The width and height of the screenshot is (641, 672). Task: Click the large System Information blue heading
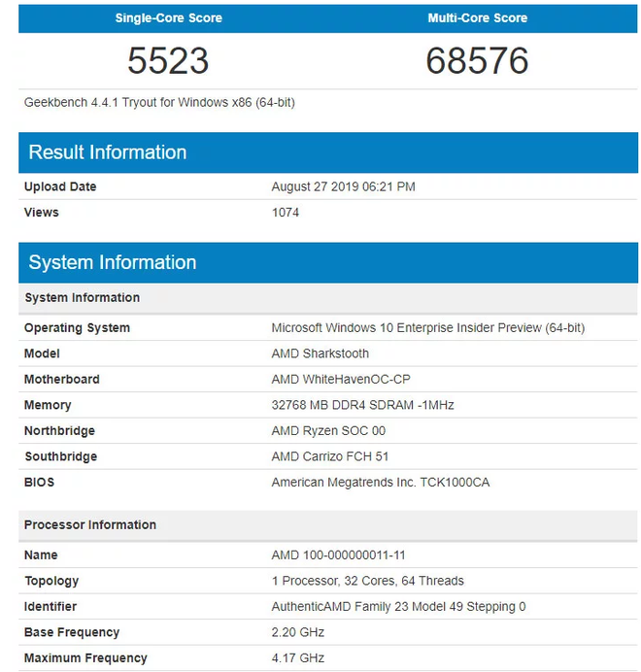tap(113, 262)
